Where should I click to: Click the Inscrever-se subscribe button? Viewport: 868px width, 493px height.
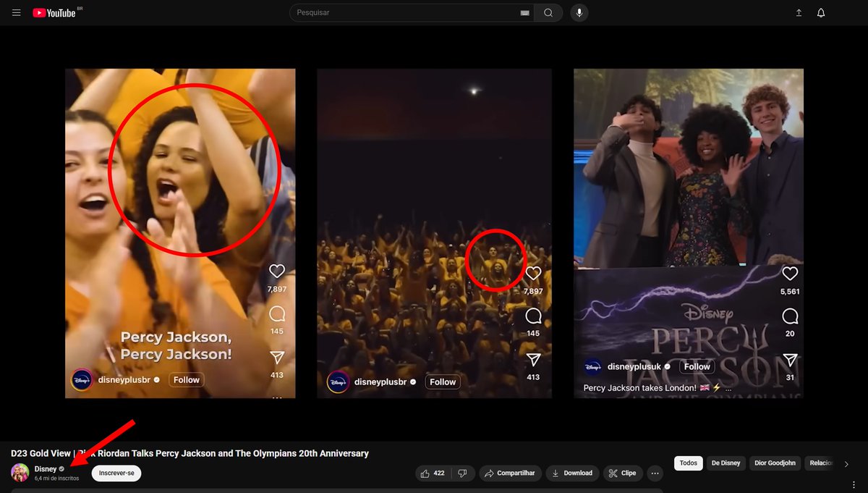click(x=116, y=473)
